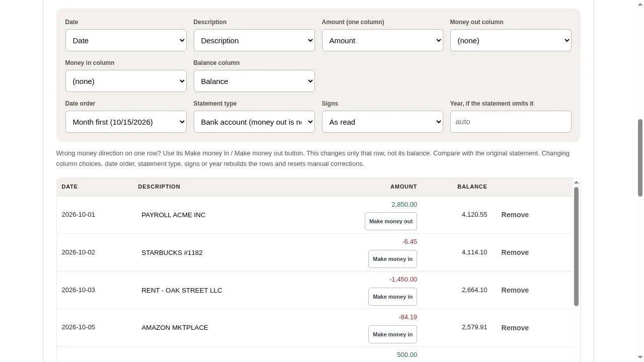The image size is (644, 362).
Task: Remove the AMAZON MKTPLACE row
Action: (515, 328)
